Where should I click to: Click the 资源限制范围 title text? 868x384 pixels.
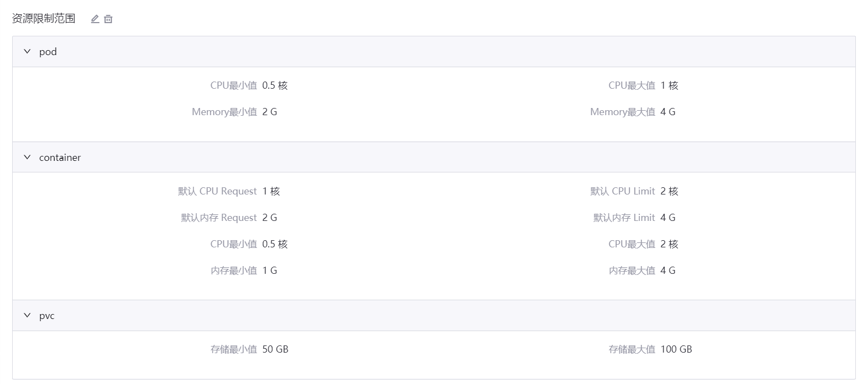[42, 17]
